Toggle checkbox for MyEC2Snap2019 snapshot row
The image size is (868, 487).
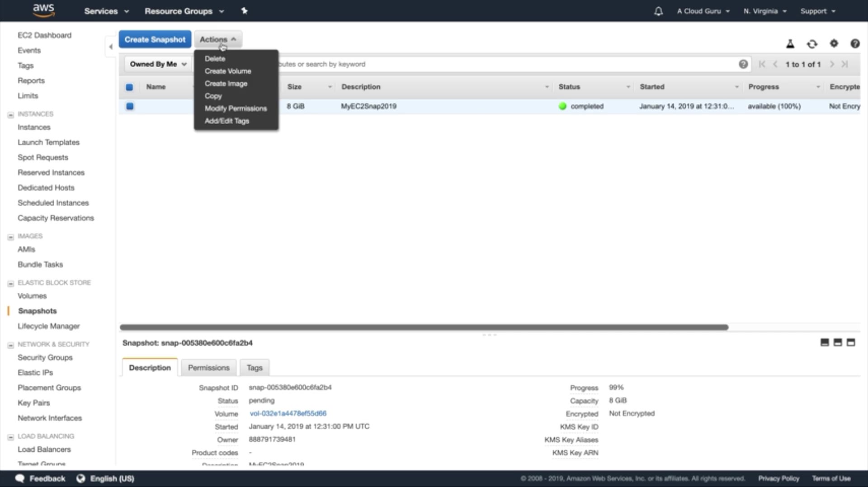point(130,106)
